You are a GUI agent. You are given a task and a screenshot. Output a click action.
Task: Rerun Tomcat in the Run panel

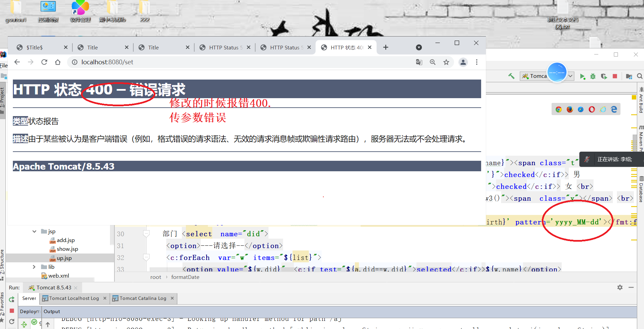click(12, 299)
